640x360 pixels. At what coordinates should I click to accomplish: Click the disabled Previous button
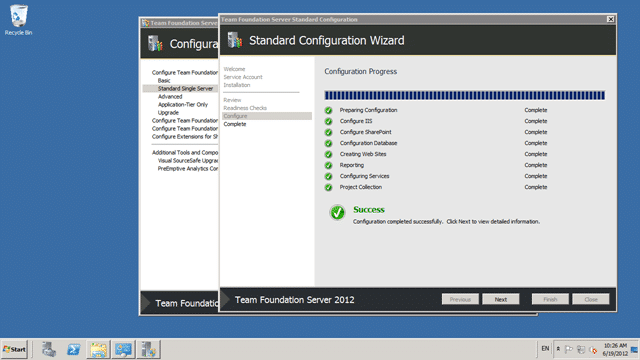point(460,299)
